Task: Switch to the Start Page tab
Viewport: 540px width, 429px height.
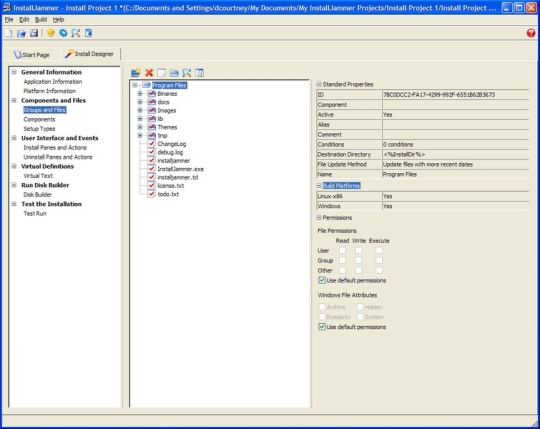Action: click(x=32, y=54)
